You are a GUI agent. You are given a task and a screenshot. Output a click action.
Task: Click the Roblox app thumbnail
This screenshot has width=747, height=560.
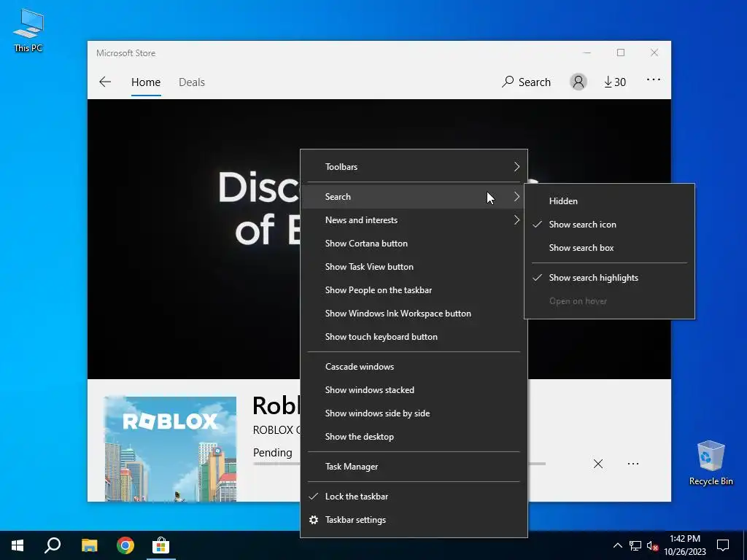[171, 448]
